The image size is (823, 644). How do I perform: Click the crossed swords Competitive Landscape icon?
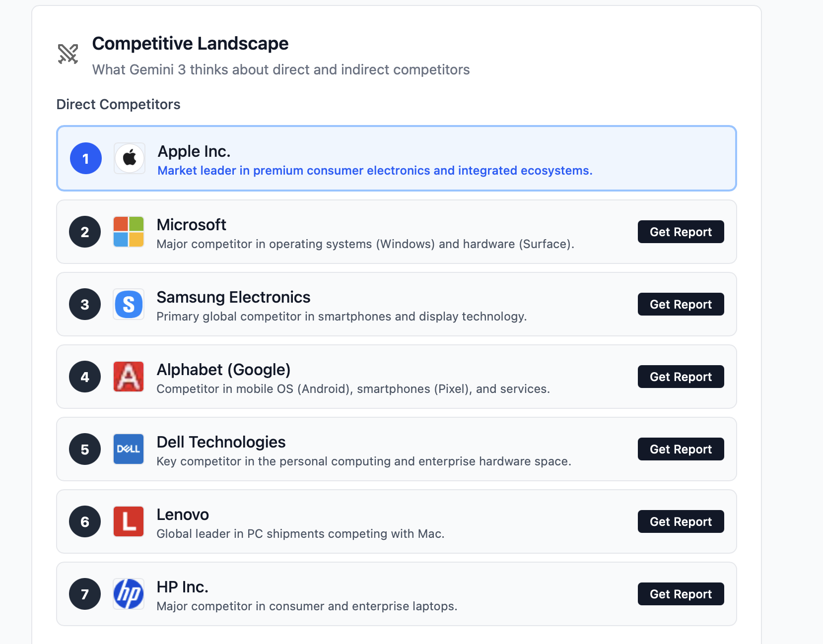click(68, 54)
